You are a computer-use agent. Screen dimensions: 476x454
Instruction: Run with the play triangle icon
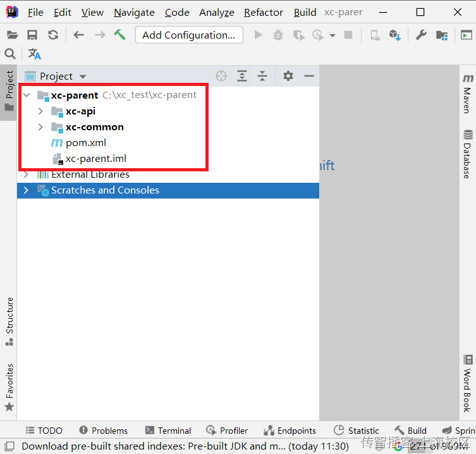(258, 35)
